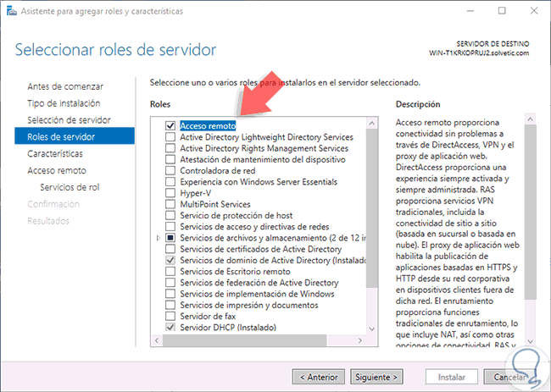Click the Descripción panel scrollbar thumb
The width and height of the screenshot is (551, 392).
(531, 212)
